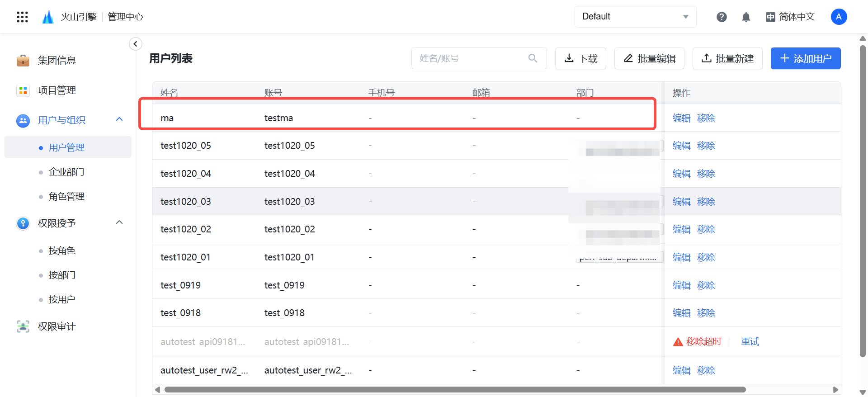868x397 pixels.
Task: Click the page vertical scrollbar
Action: point(863,201)
